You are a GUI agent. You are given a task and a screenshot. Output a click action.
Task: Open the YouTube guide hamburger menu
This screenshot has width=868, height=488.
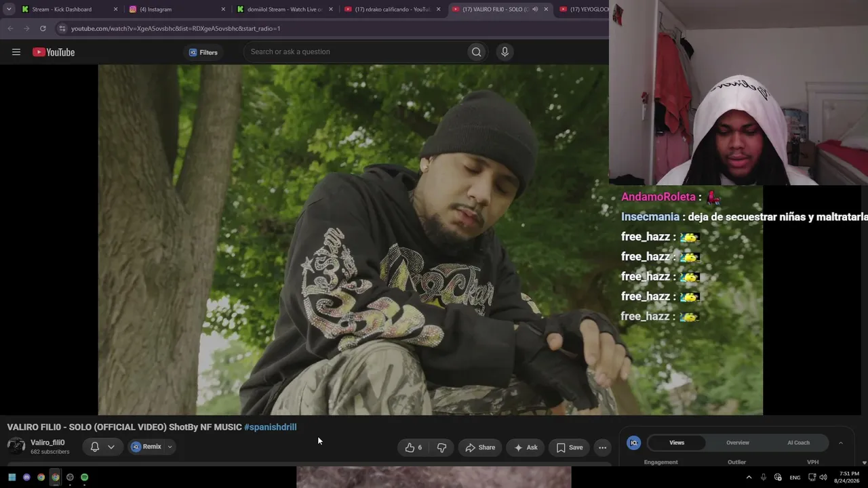coord(16,52)
